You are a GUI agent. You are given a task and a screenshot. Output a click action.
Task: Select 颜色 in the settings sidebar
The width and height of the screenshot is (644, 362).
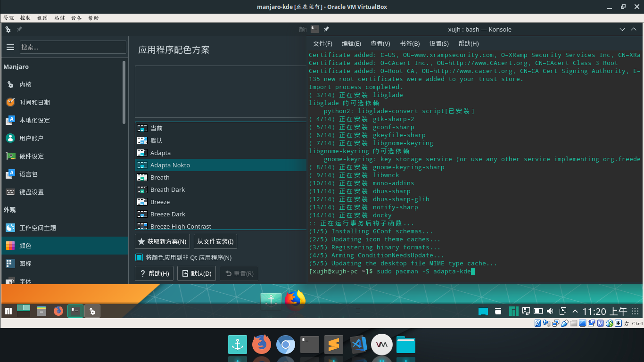64,246
